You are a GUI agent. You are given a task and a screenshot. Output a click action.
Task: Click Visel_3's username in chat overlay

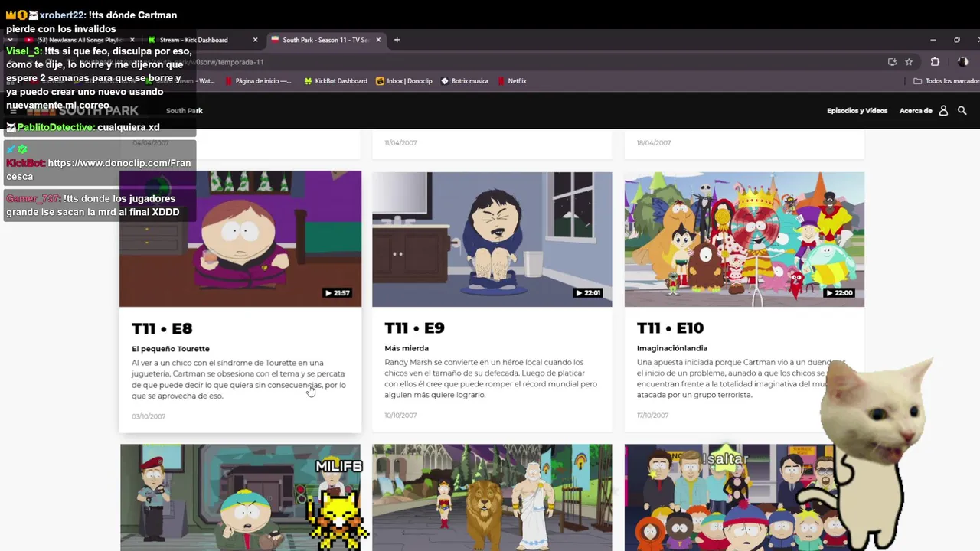coord(23,51)
